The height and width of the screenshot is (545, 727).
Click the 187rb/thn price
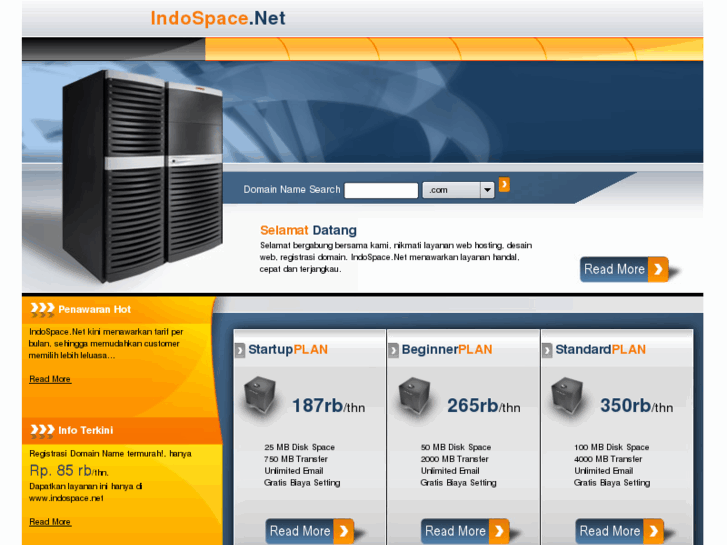(328, 406)
